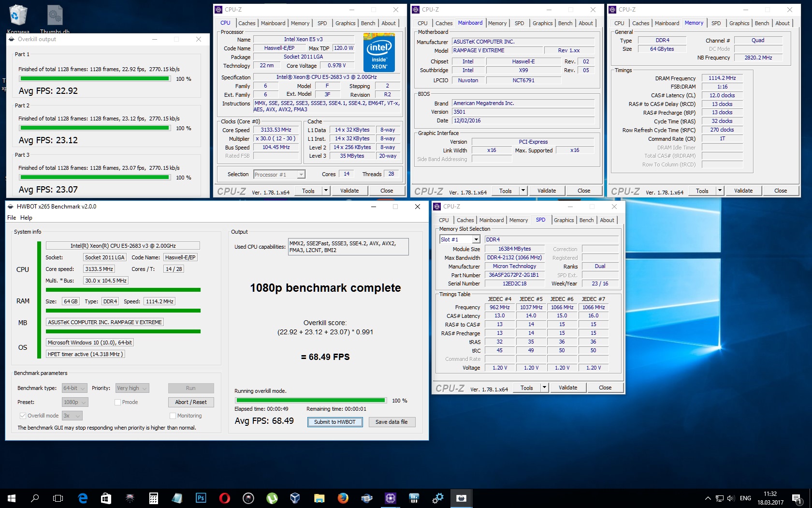Open Benchmark type 64-bit dropdown
The image size is (812, 508).
click(75, 388)
